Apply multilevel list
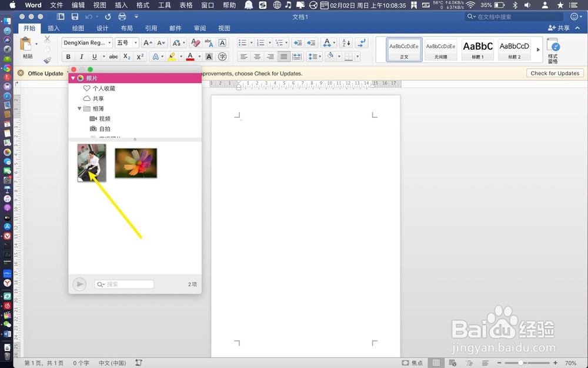 (x=279, y=43)
